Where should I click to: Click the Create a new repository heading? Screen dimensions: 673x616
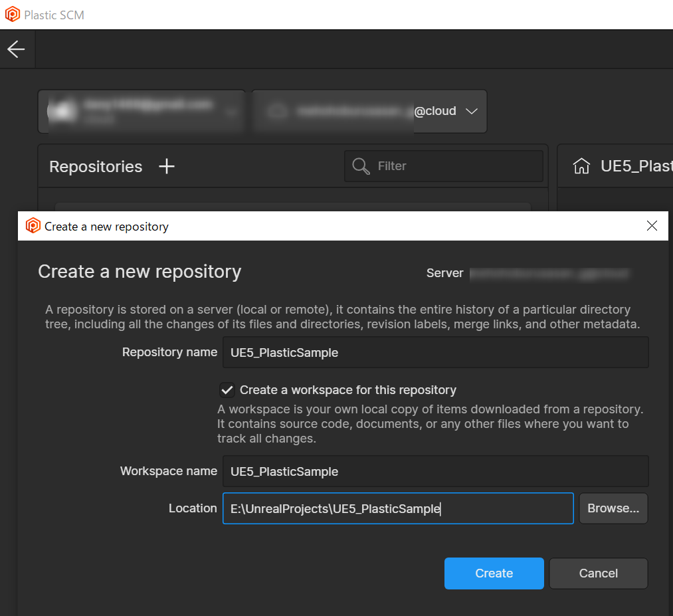(140, 272)
